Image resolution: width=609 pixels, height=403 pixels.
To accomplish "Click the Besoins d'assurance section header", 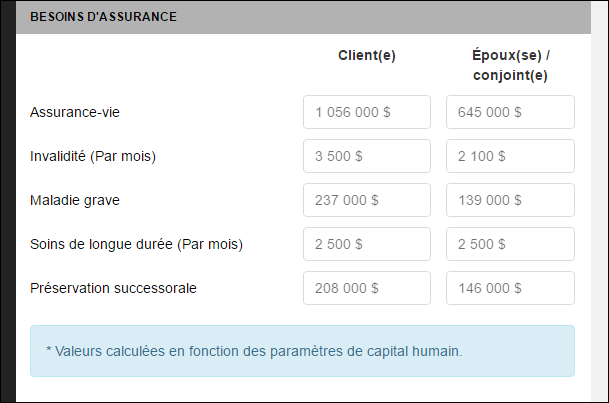I will tap(104, 17).
